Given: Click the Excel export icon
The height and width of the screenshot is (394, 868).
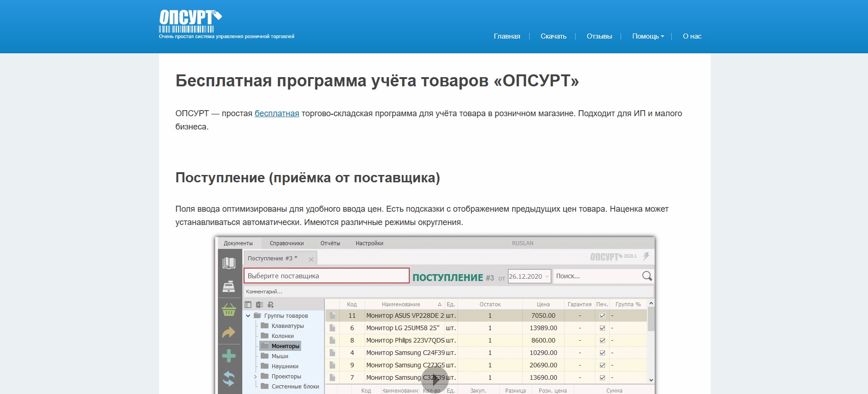Looking at the screenshot, I should click(x=259, y=304).
